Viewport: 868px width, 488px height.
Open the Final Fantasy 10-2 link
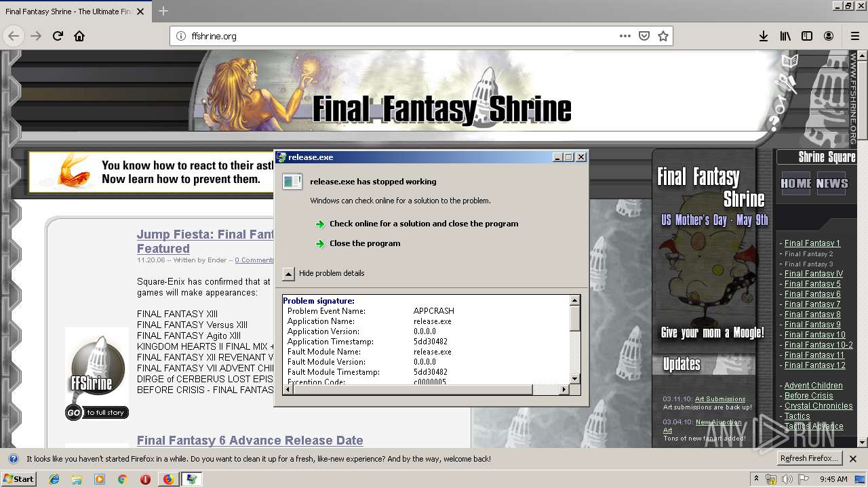[x=818, y=345]
